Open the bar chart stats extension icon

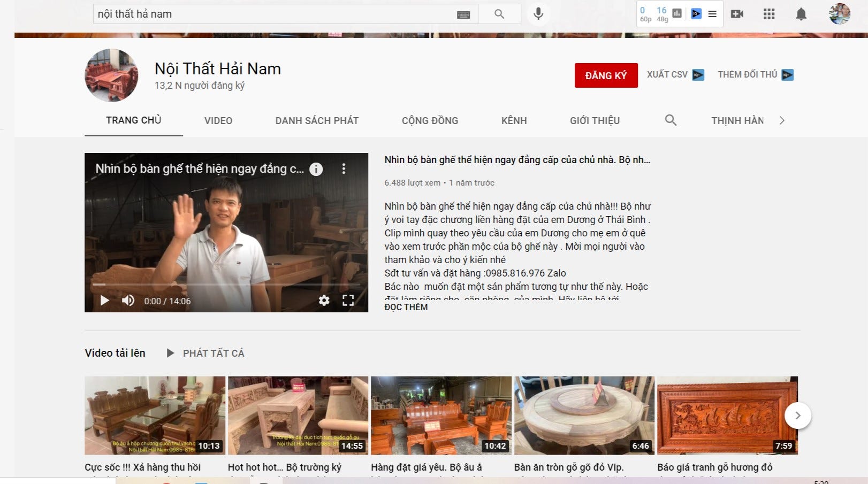(x=677, y=14)
